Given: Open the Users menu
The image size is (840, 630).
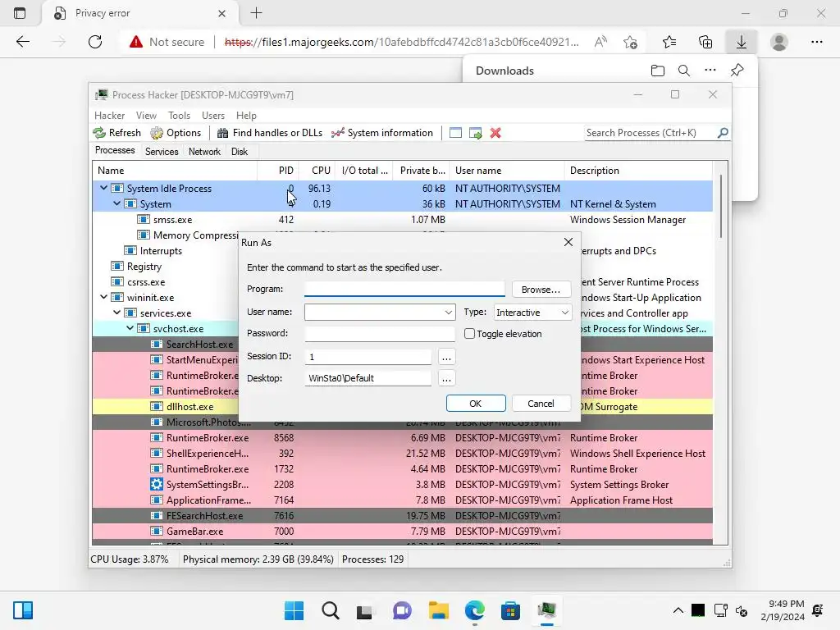Looking at the screenshot, I should coord(213,115).
